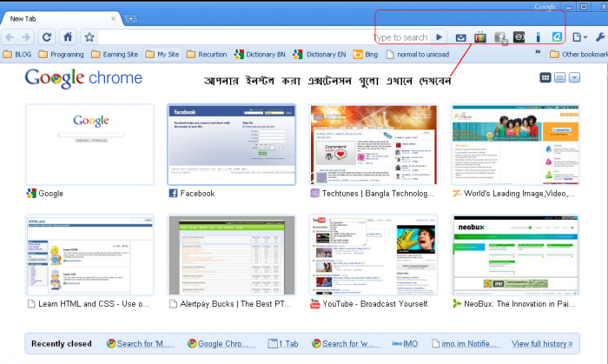Restore the recently closed '1 Tab'
Image resolution: width=608 pixels, height=364 pixels.
click(x=283, y=343)
